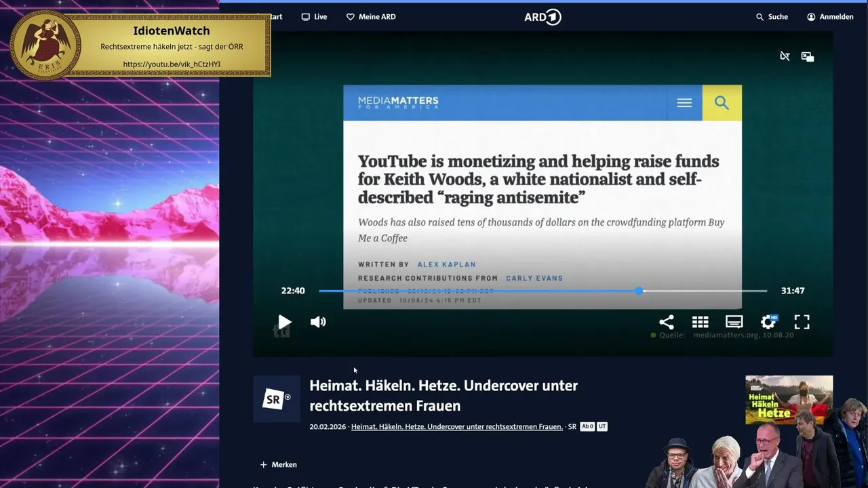Click the IdiotenWatch banner title
The height and width of the screenshot is (488, 868).
[172, 30]
